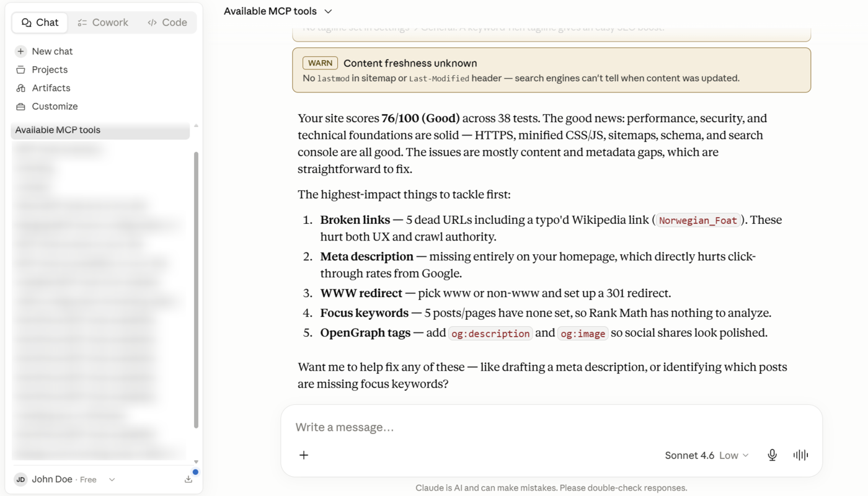Click the plus attachment icon in composer
Viewport: 868px width, 496px height.
[x=304, y=455]
